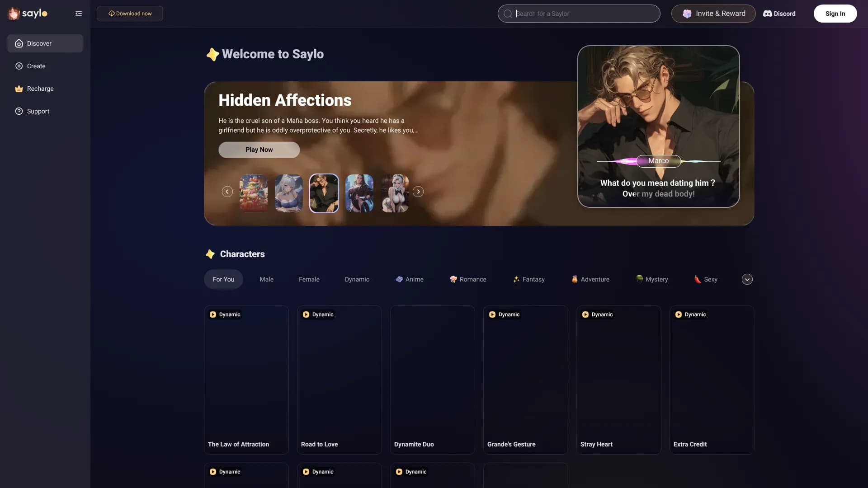This screenshot has height=488, width=868.
Task: Select the Fantasy tab
Action: pos(529,279)
